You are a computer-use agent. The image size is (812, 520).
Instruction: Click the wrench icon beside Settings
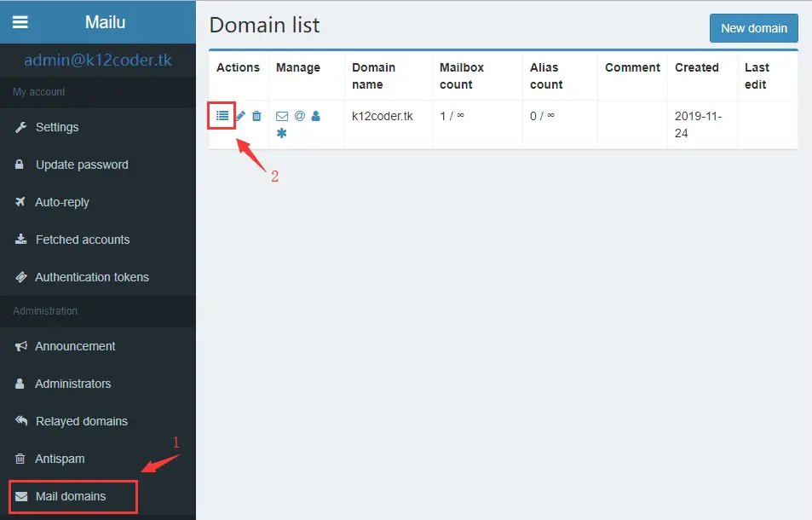tap(20, 127)
